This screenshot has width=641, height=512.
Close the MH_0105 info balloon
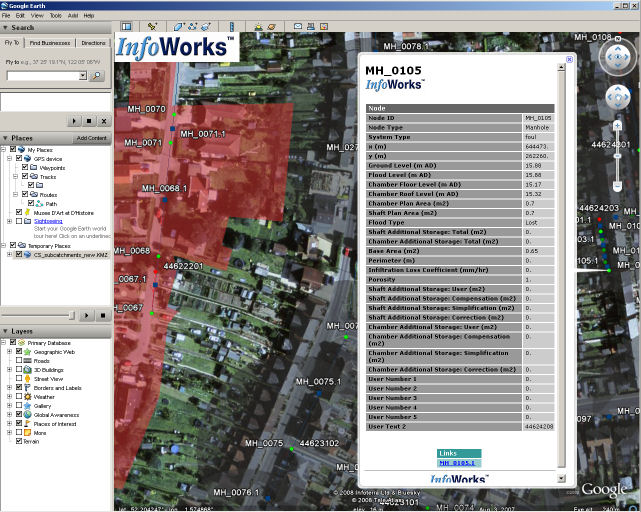coord(569,59)
